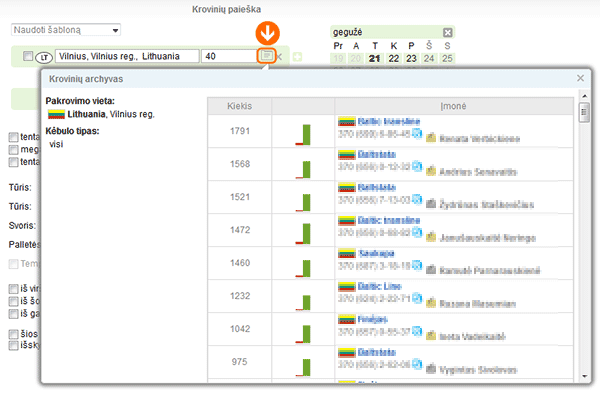Viewport: 600px width, 395px height.
Task: Click the scroll-up arrow of the archive list
Action: tap(584, 96)
